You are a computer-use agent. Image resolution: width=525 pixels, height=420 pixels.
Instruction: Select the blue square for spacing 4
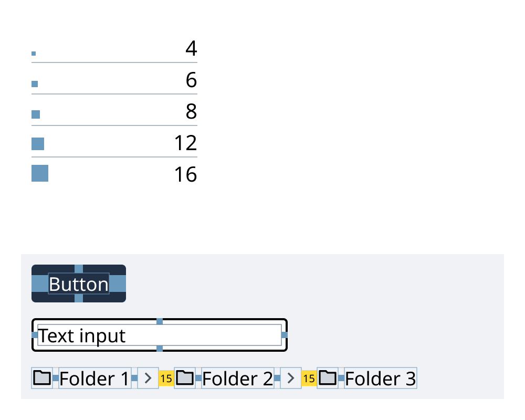tap(34, 54)
